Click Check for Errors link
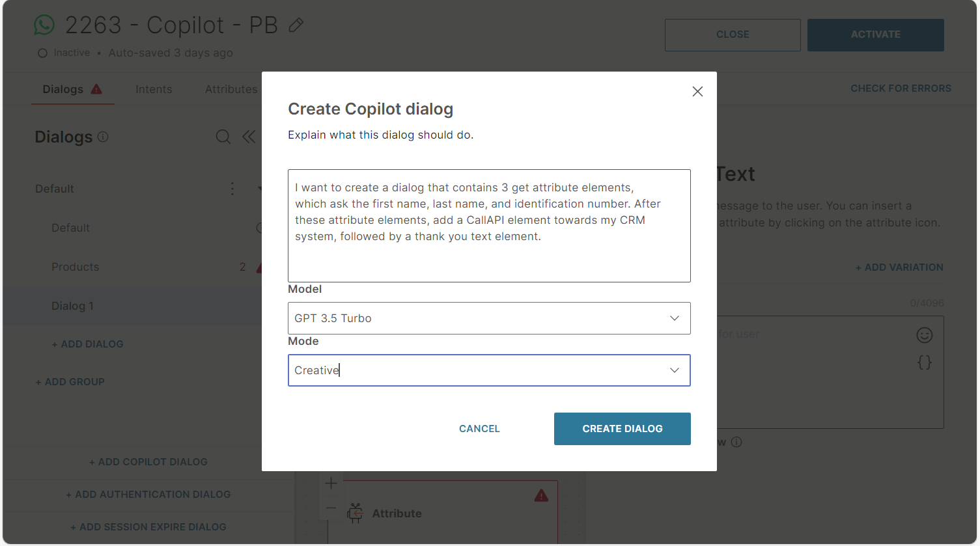Screen dimensions: 980x546 [x=901, y=89]
